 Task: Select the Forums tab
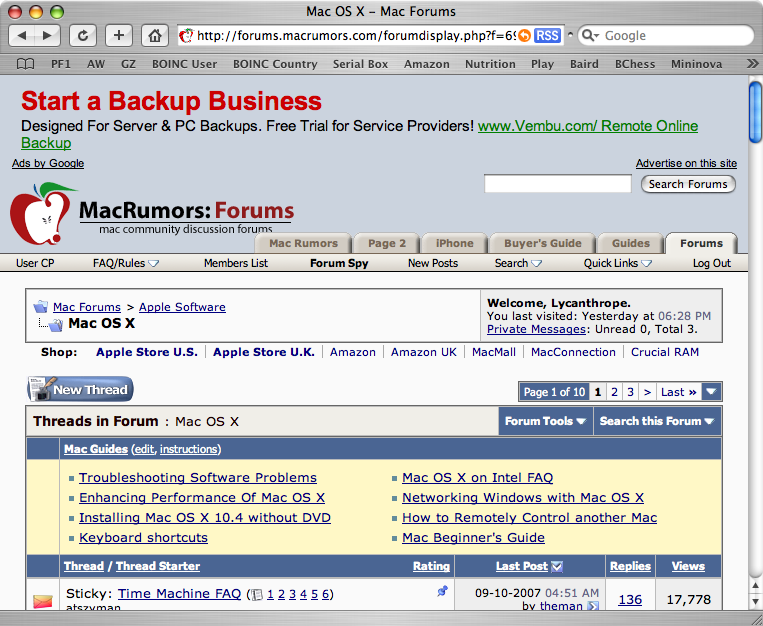coord(701,243)
